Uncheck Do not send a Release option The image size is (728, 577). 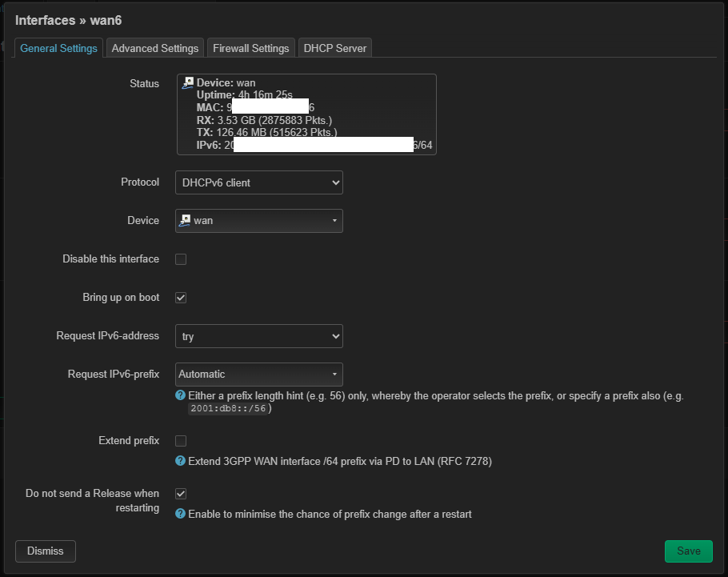coord(181,494)
